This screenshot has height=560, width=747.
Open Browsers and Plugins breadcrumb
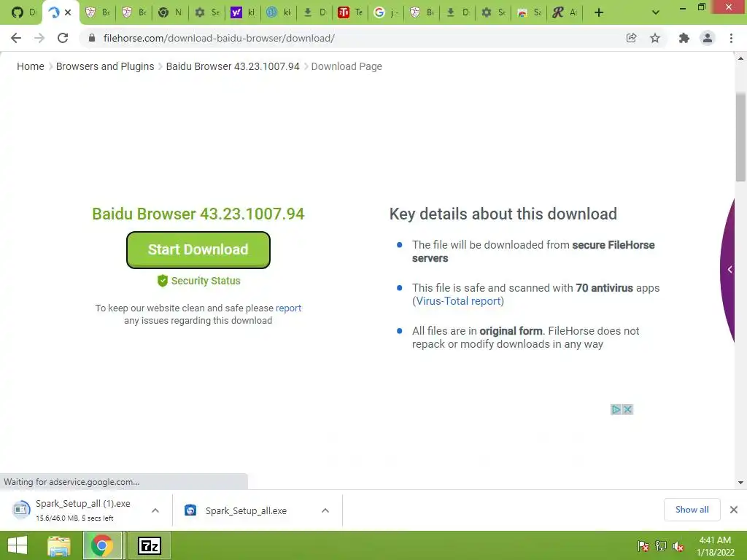pos(105,66)
